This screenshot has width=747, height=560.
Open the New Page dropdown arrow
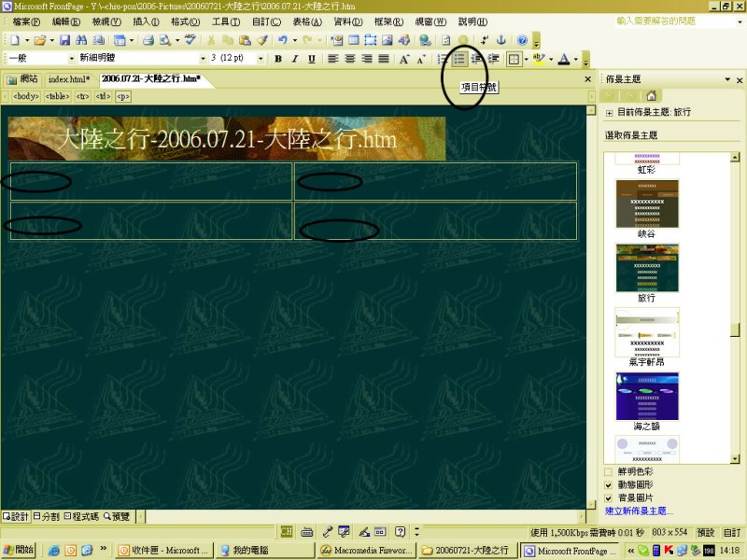[x=27, y=40]
